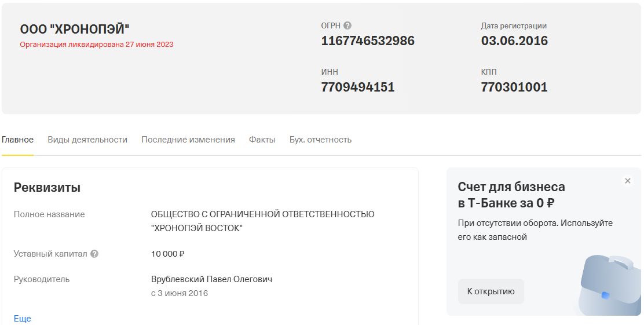The height and width of the screenshot is (325, 644).
Task: Select the Факты tab
Action: pos(262,140)
